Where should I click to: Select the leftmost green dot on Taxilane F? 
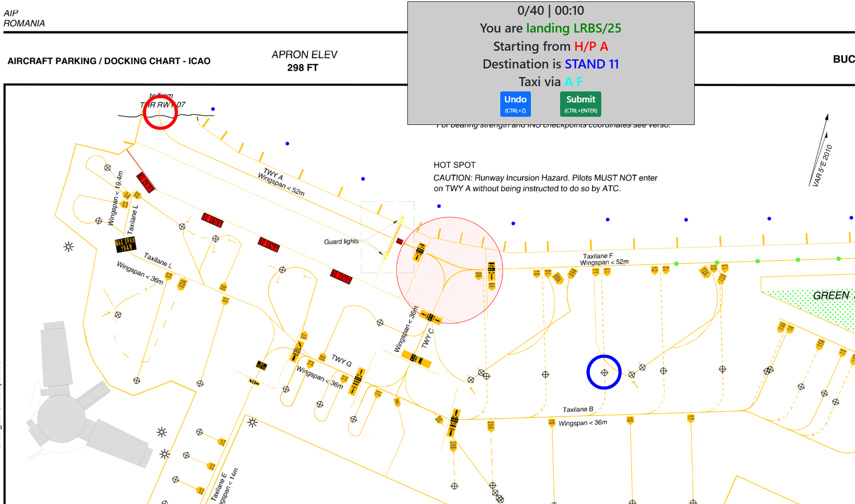point(676,264)
